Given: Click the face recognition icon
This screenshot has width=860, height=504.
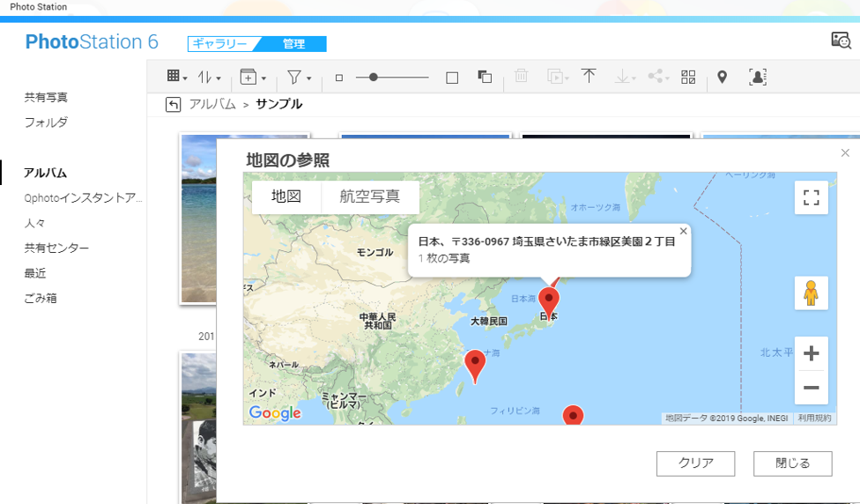Looking at the screenshot, I should [x=757, y=78].
